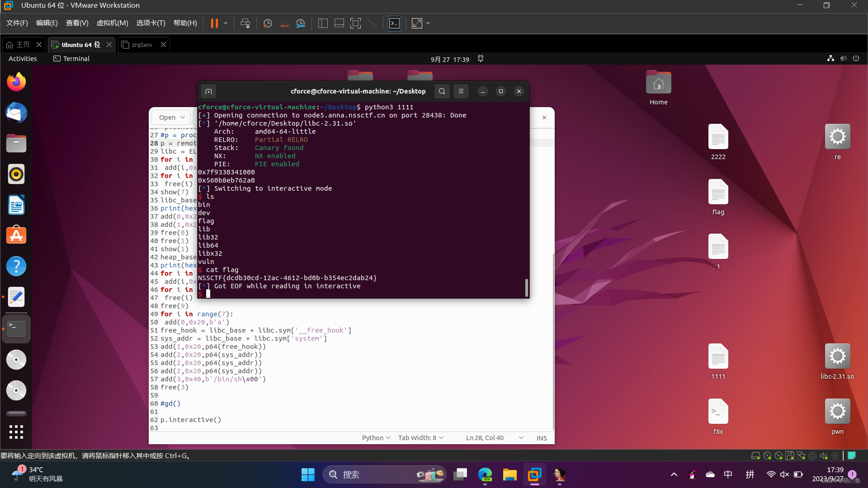This screenshot has width=868, height=488.
Task: Expand the Open recent files dropdown arrow
Action: pyautogui.click(x=183, y=117)
